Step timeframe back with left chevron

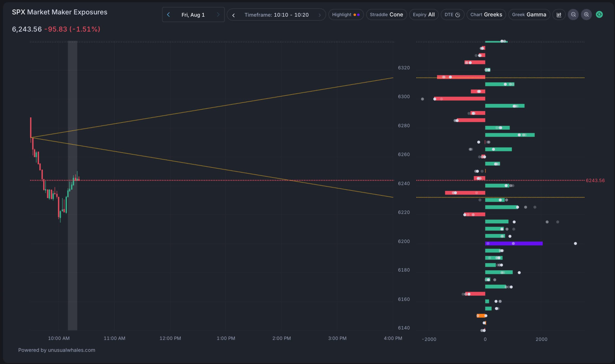233,15
